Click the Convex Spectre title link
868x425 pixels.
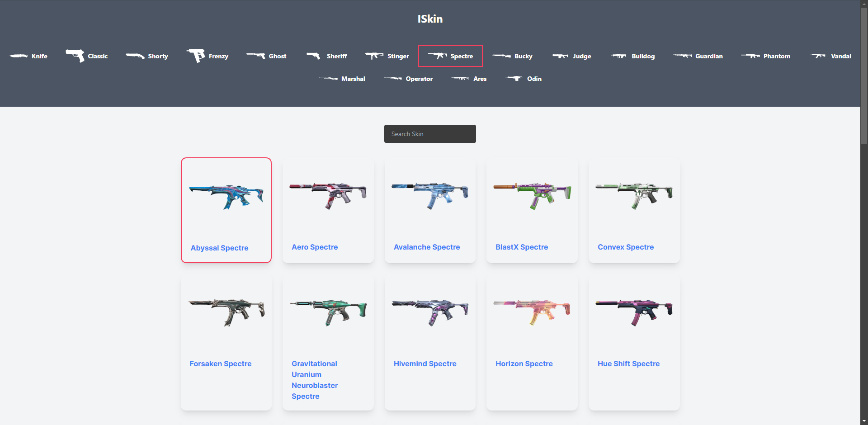[626, 247]
